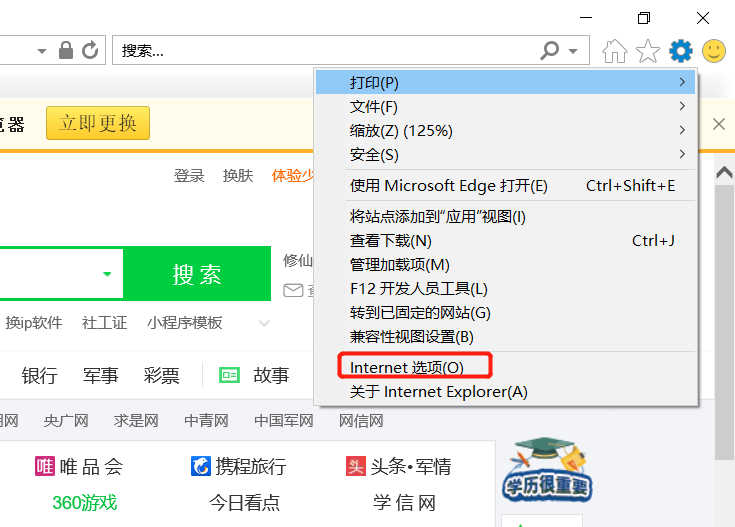Expand the green search box dropdown

click(107, 274)
